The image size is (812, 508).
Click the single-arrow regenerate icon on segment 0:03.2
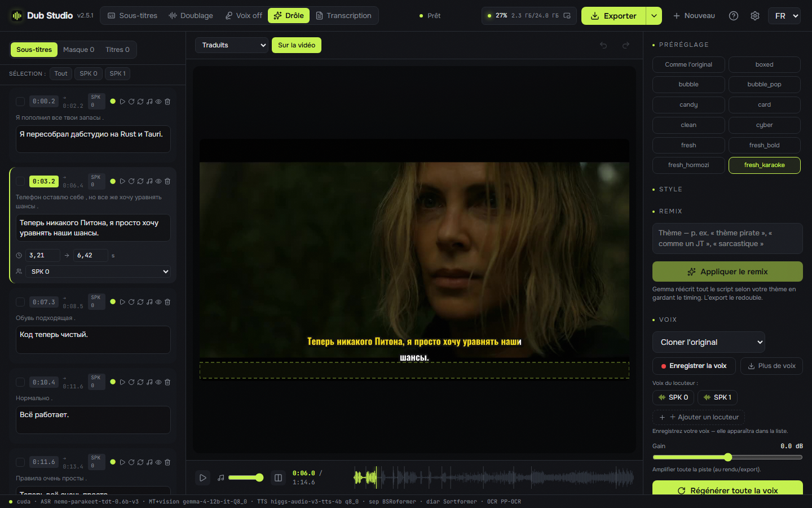coord(131,181)
